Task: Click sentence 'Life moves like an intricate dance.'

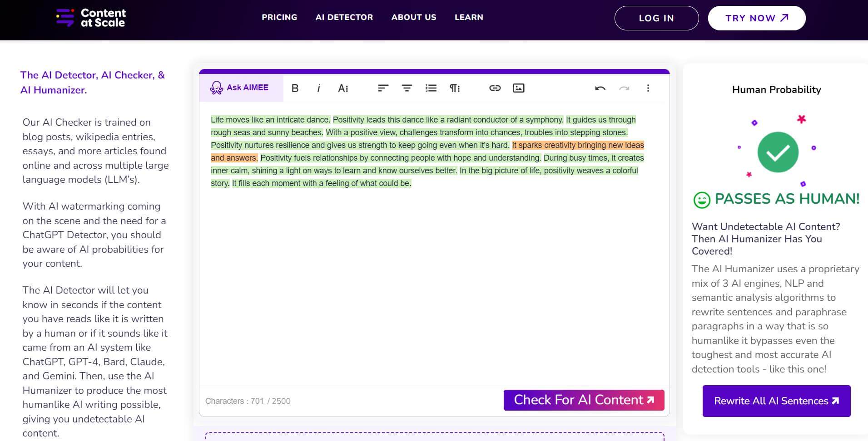Action: coord(270,120)
